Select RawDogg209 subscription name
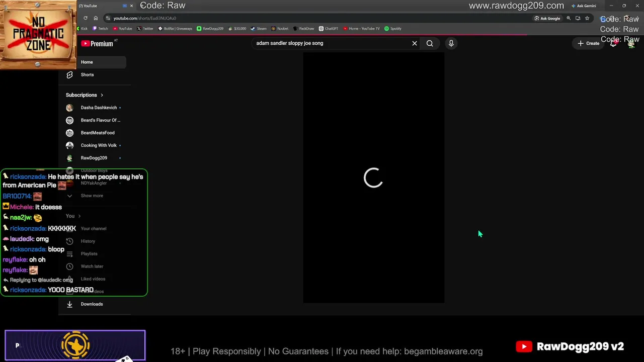Image resolution: width=644 pixels, height=362 pixels. (x=94, y=158)
